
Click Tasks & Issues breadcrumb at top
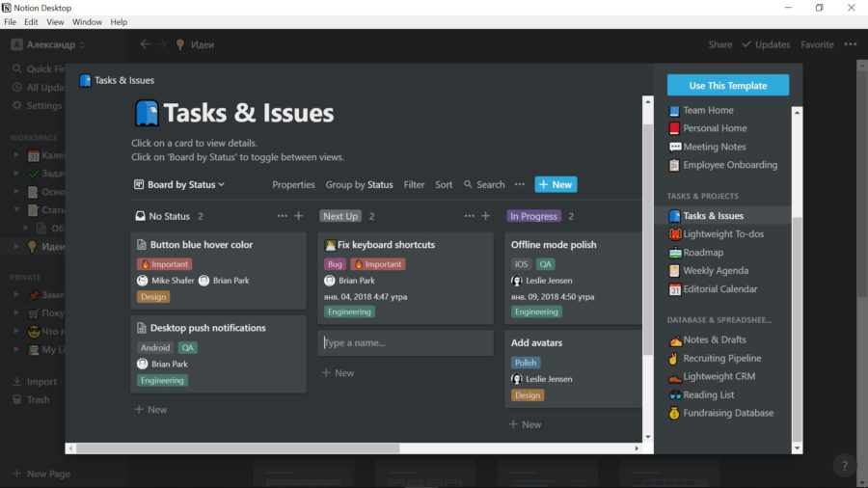coord(117,80)
